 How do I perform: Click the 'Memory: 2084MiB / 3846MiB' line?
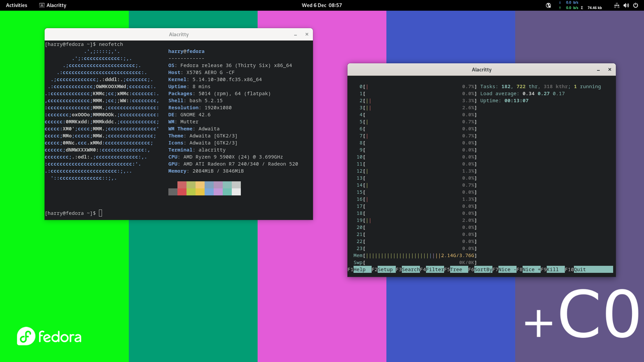point(206,171)
